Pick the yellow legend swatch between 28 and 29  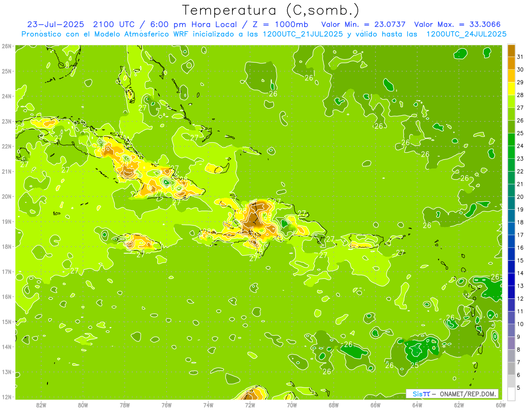coord(511,89)
